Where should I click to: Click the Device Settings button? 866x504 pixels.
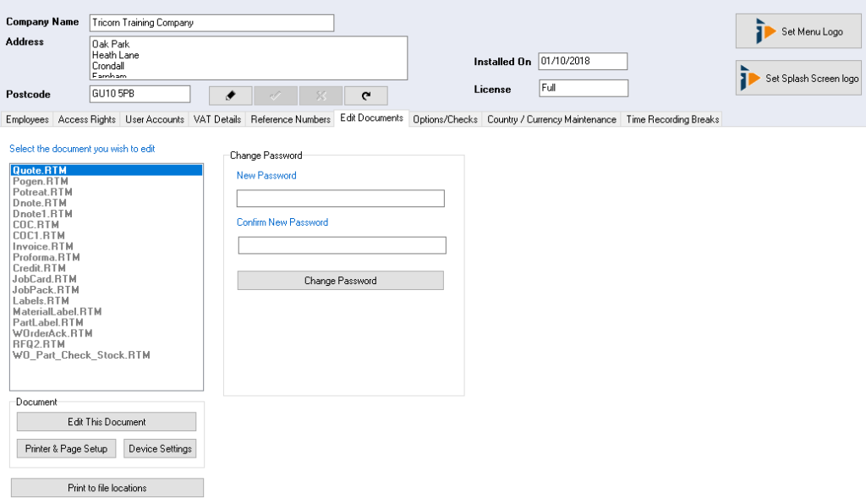pos(160,448)
